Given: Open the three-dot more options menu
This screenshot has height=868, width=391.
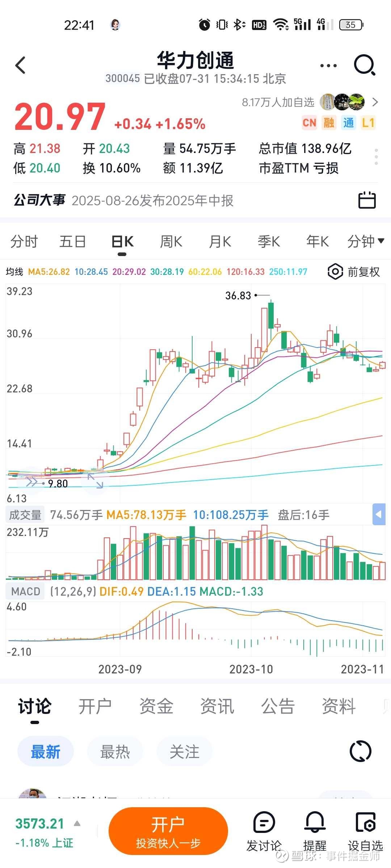Looking at the screenshot, I should (328, 66).
